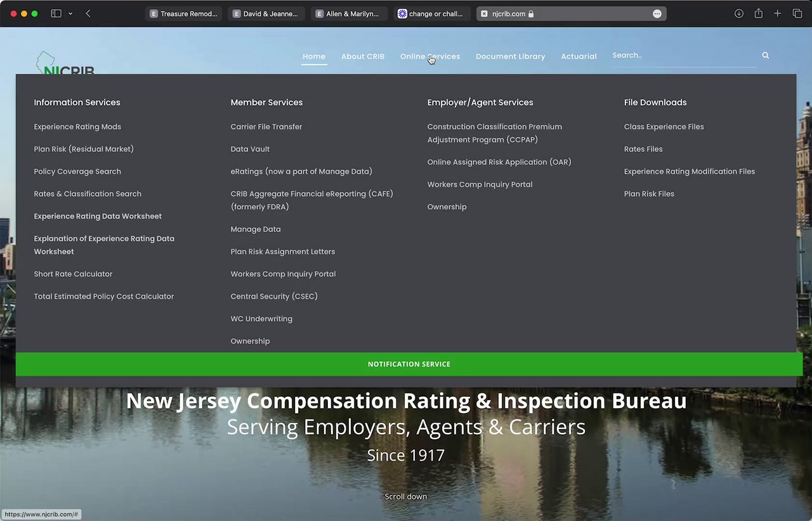Open Rates Files link
Screen dimensions: 812x521
tap(643, 149)
